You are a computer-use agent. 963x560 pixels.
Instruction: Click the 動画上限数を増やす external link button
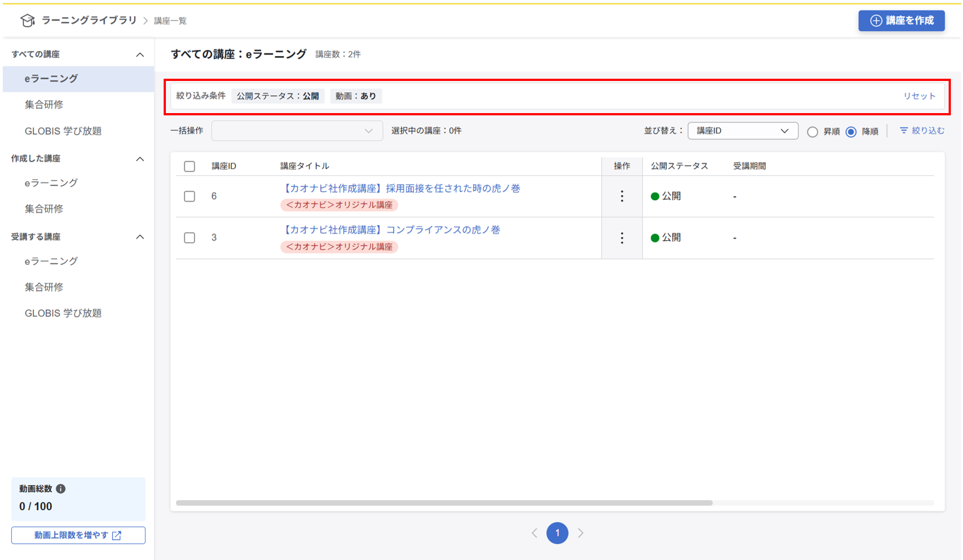tap(78, 535)
